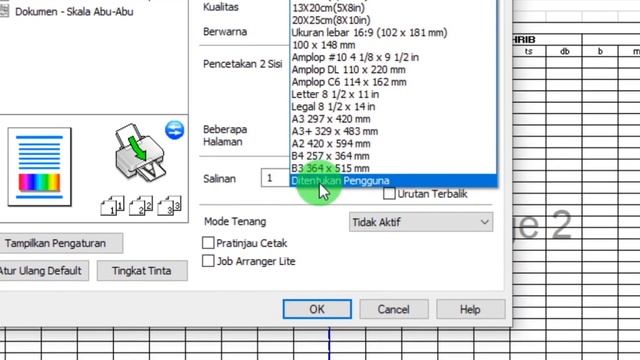Choose 20X25cm(8X10in) paper size
Viewport: 640px width, 360px height.
(x=393, y=20)
